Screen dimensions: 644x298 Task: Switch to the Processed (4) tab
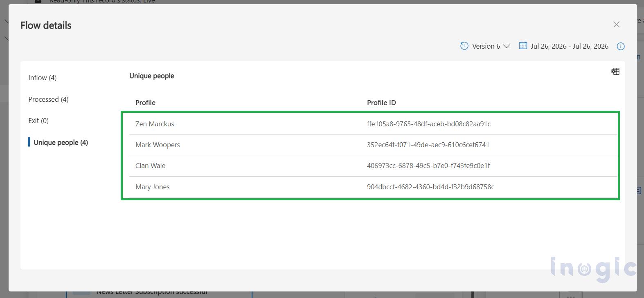click(48, 99)
